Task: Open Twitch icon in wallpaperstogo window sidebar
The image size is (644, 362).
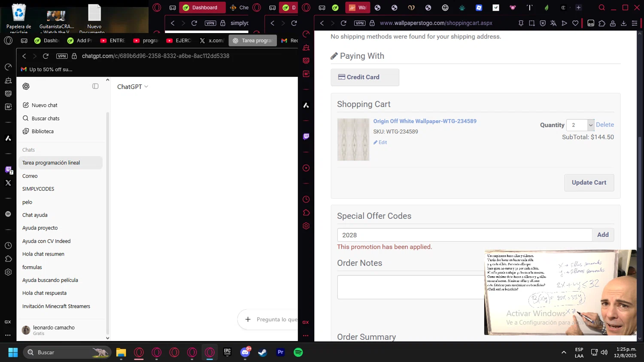Action: (x=306, y=136)
